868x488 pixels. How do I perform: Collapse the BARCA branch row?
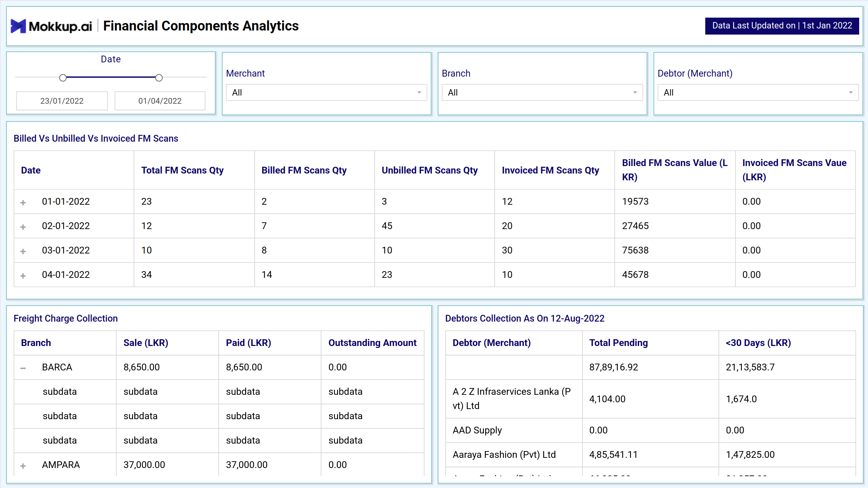pyautogui.click(x=23, y=368)
